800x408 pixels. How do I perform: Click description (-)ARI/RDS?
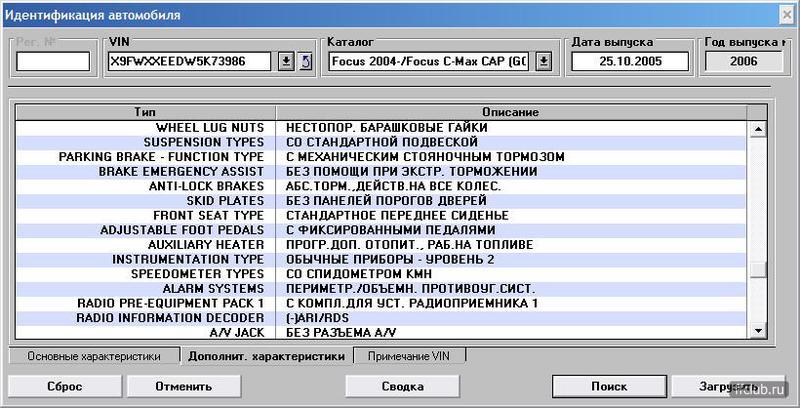coord(317,318)
